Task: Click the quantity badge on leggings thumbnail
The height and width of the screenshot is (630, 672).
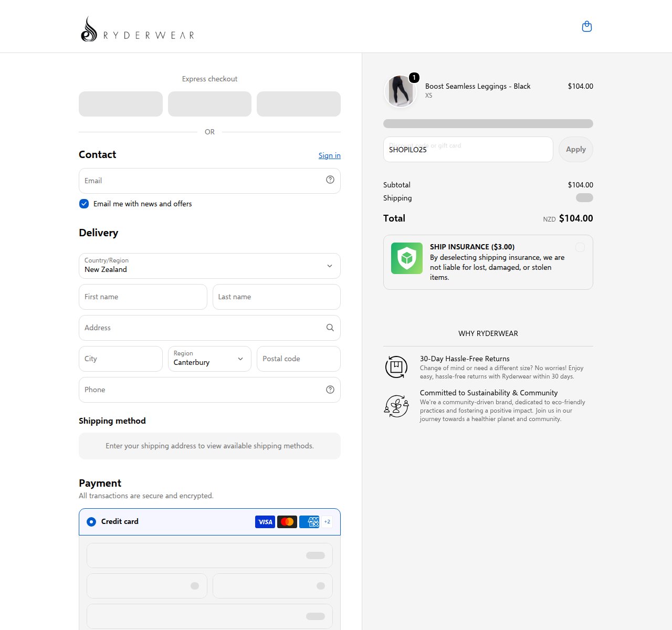Action: pyautogui.click(x=414, y=78)
